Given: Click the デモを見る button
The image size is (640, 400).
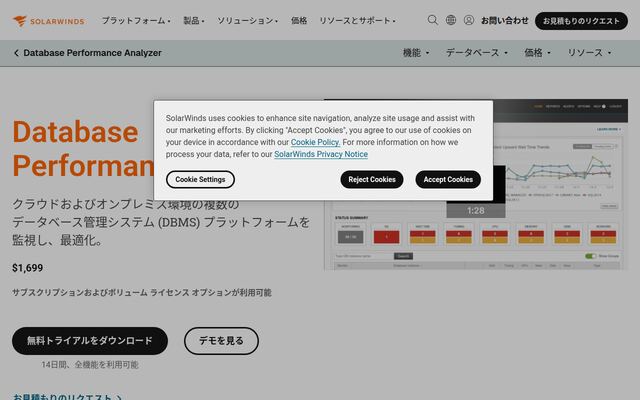Looking at the screenshot, I should (x=221, y=341).
